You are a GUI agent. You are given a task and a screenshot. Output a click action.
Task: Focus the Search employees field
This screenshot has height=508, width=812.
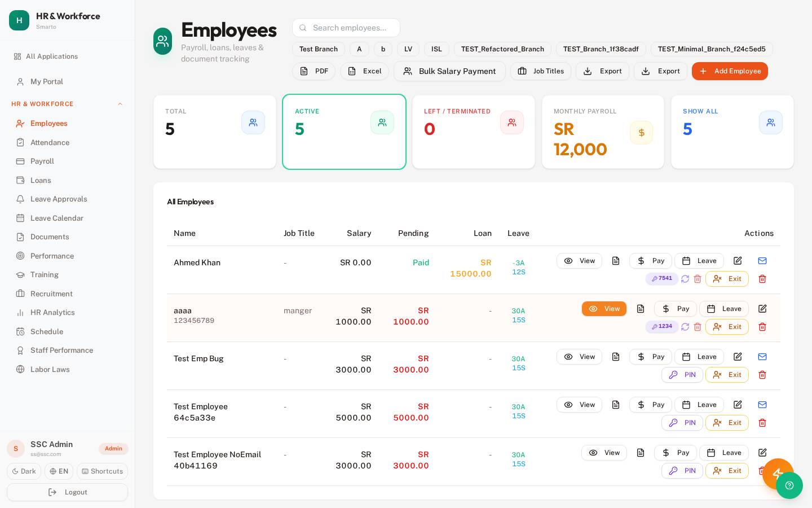[346, 28]
